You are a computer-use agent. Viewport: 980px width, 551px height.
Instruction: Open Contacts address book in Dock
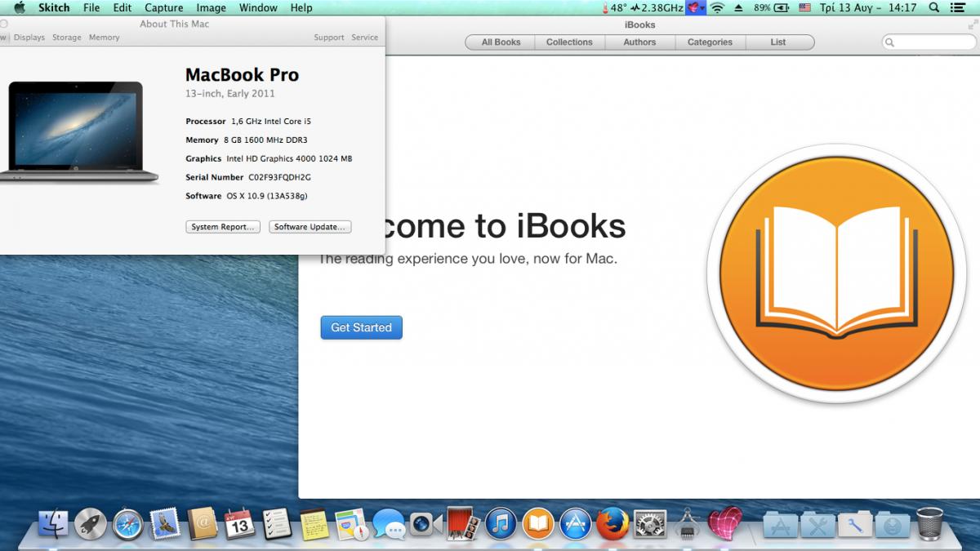pyautogui.click(x=203, y=524)
